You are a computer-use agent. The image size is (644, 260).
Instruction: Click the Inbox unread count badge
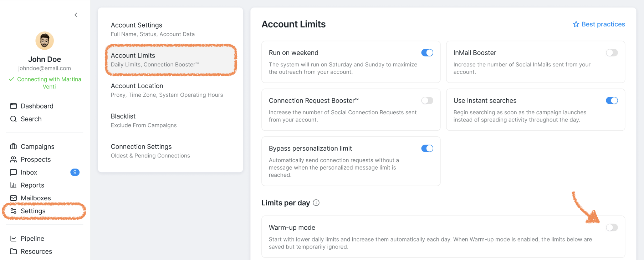click(75, 172)
